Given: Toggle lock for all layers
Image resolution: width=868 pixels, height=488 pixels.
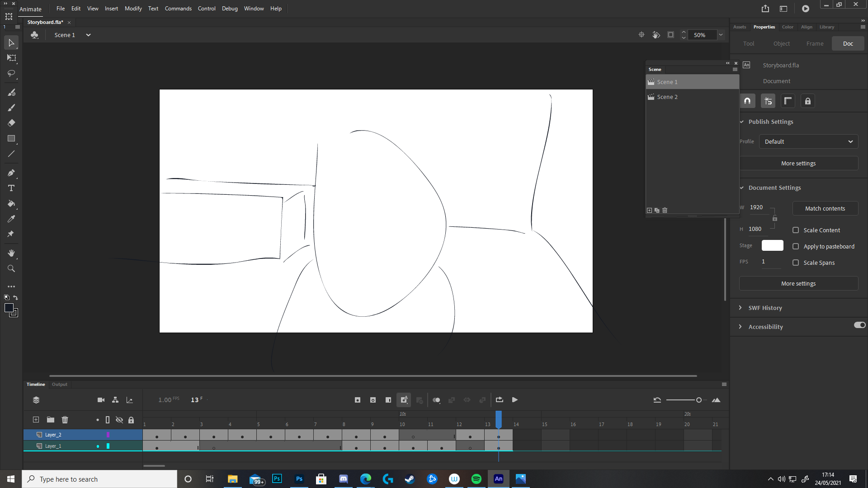Looking at the screenshot, I should 131,420.
